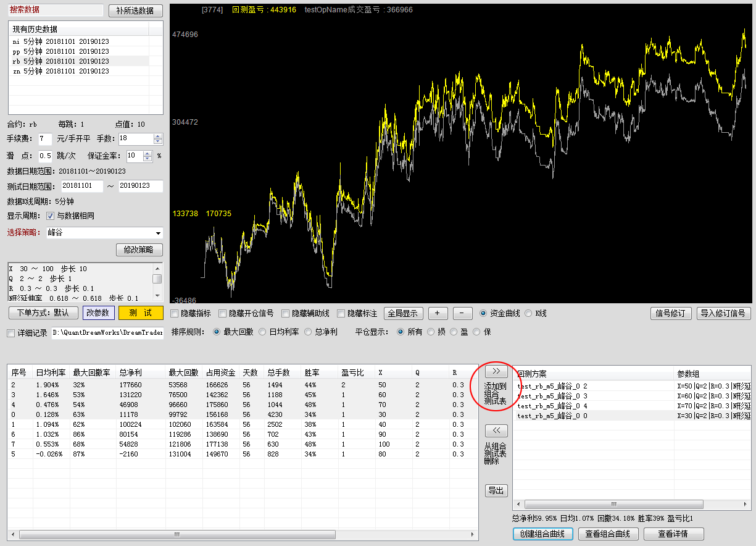Select the 资金曲线 radio button
The image size is (756, 546).
click(483, 313)
